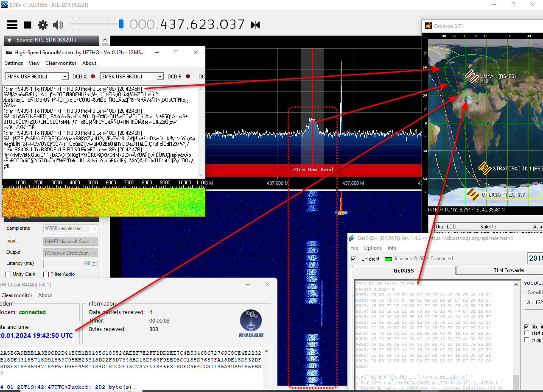Mute audio with the speaker icon
The height and width of the screenshot is (392, 543).
pyautogui.click(x=58, y=25)
